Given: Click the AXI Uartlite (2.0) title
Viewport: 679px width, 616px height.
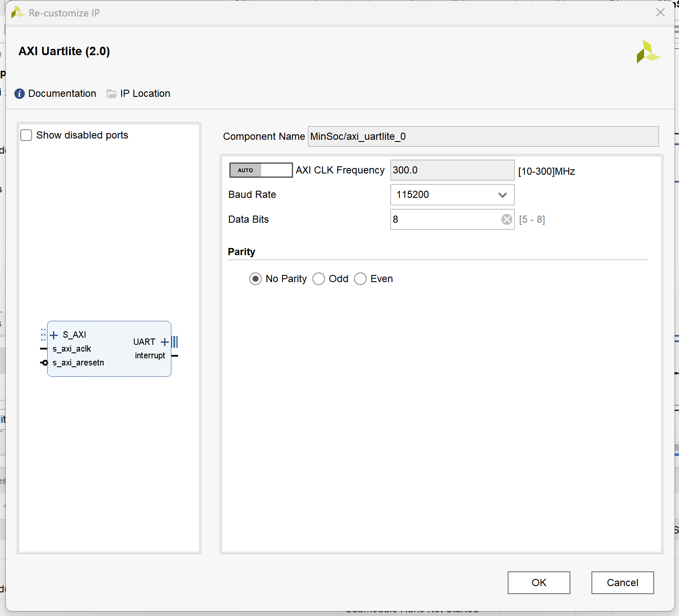Looking at the screenshot, I should click(x=64, y=51).
